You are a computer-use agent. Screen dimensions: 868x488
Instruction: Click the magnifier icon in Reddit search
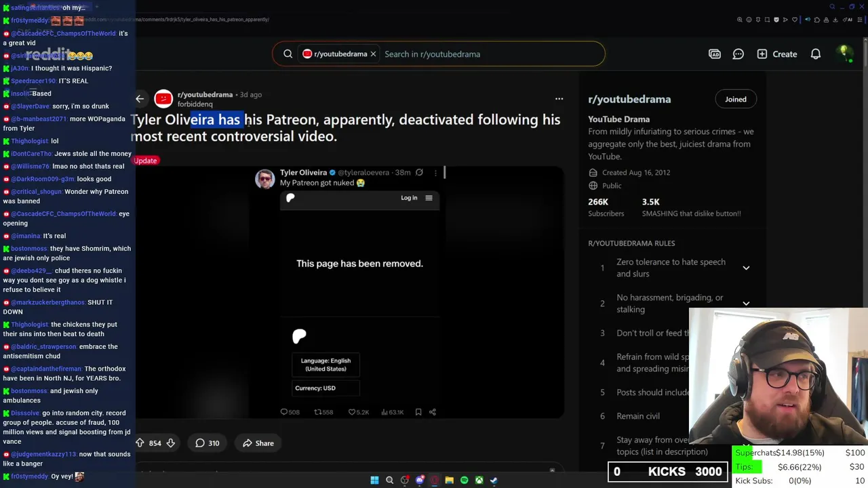(288, 54)
